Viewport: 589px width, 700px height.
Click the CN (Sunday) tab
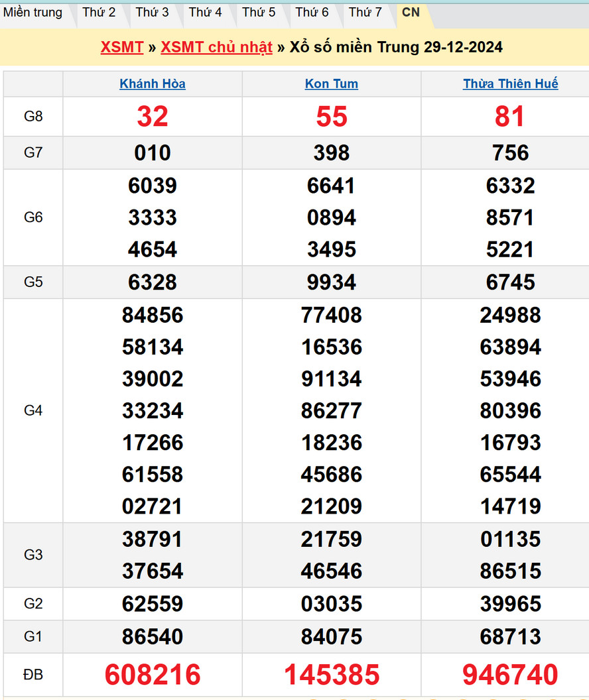[411, 13]
